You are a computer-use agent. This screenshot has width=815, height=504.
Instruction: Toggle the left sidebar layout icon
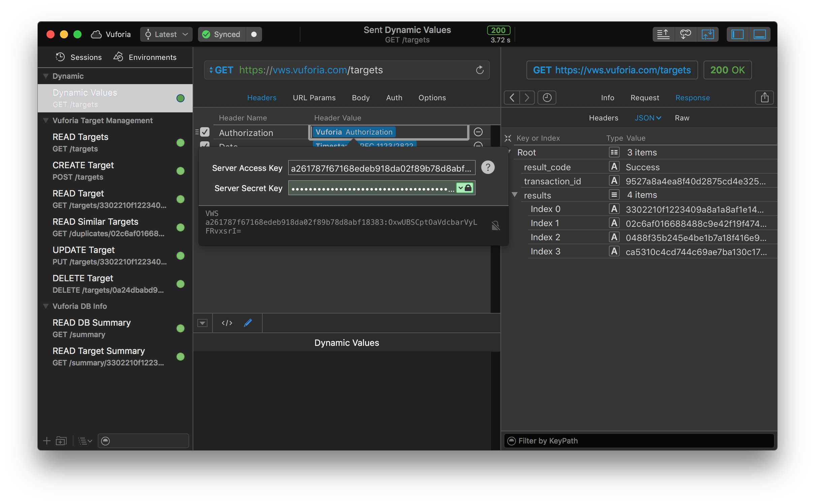[738, 34]
